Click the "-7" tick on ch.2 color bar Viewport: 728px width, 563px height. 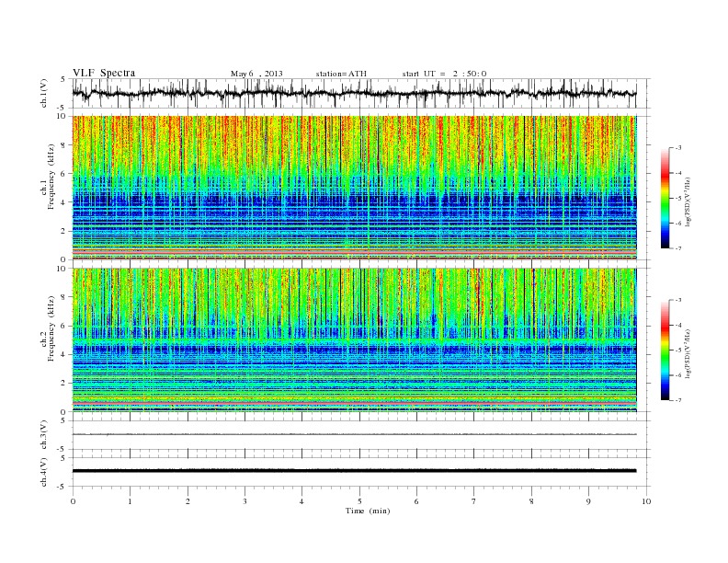click(x=678, y=400)
